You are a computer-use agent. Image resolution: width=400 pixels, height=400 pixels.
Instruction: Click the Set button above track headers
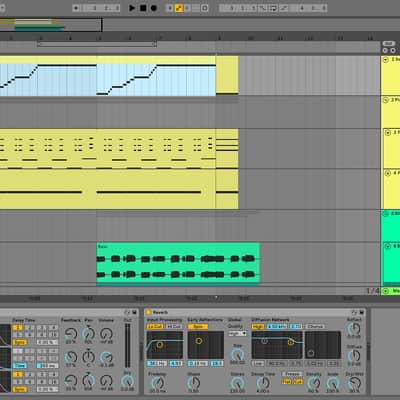click(389, 44)
